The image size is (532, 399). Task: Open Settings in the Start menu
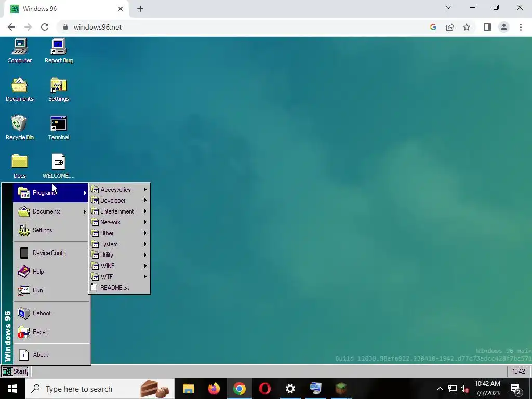point(50,230)
